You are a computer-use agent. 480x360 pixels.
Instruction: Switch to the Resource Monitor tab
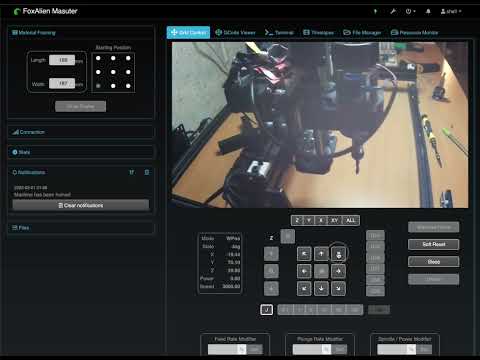point(414,32)
